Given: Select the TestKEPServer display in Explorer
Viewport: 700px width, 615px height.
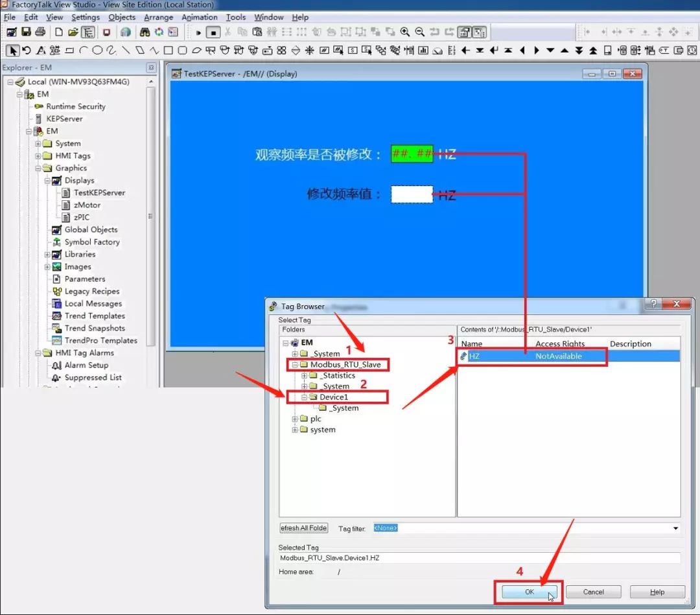Looking at the screenshot, I should click(99, 193).
